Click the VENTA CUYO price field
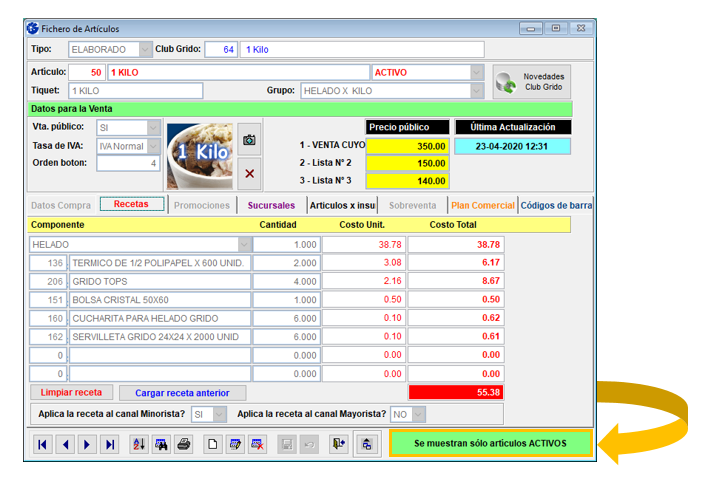The width and height of the screenshot is (705, 481). coord(407,146)
